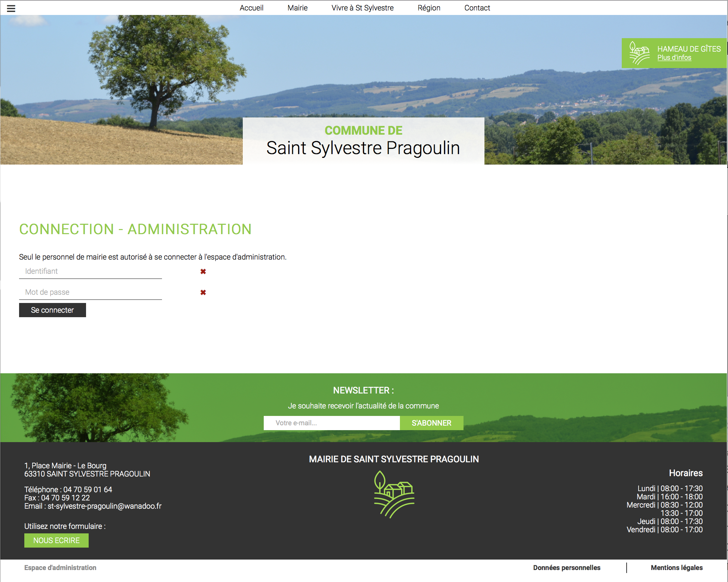Screen dimensions: 728x582
Task: Focus the Identifiant input field
Action: (90, 272)
